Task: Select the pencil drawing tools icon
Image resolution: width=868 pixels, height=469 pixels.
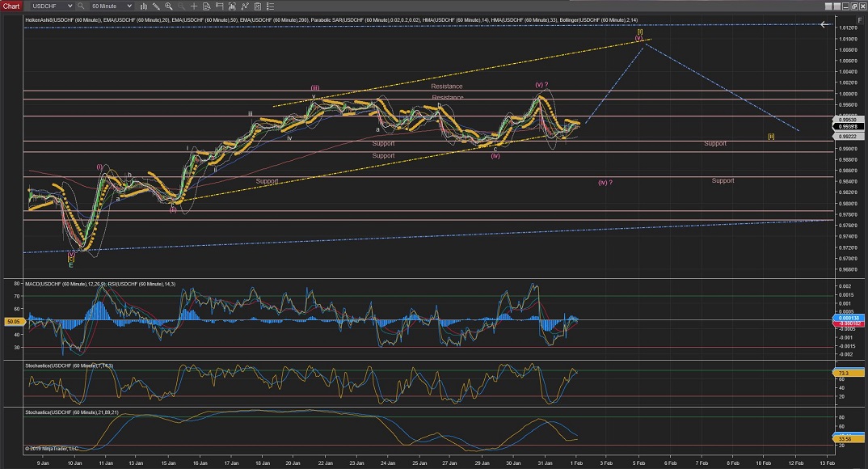Action: [x=158, y=6]
